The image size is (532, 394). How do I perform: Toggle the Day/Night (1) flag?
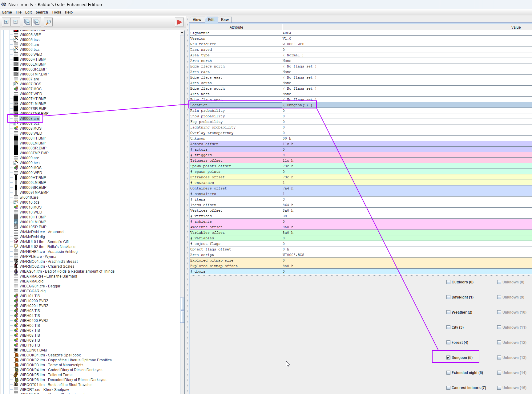pyautogui.click(x=448, y=297)
